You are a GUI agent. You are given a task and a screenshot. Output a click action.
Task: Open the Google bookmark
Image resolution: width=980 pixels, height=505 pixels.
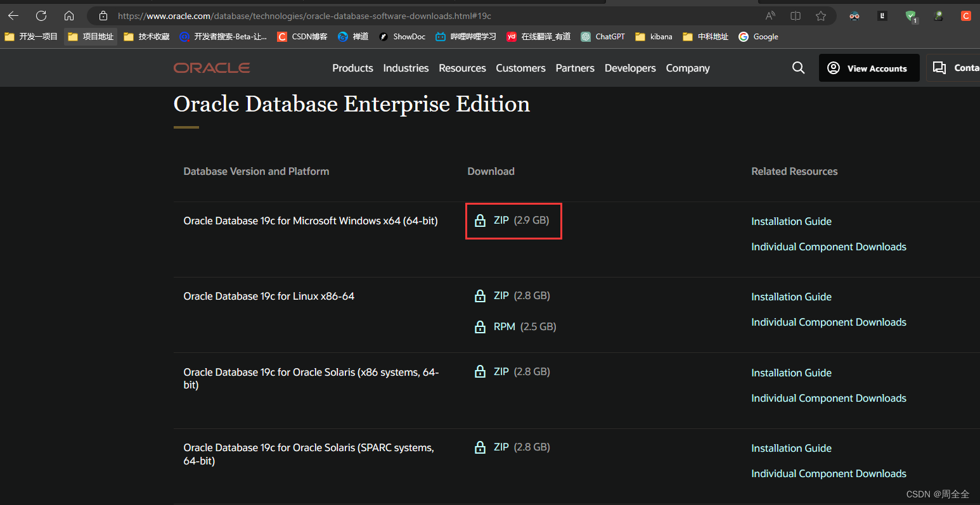[x=758, y=37]
